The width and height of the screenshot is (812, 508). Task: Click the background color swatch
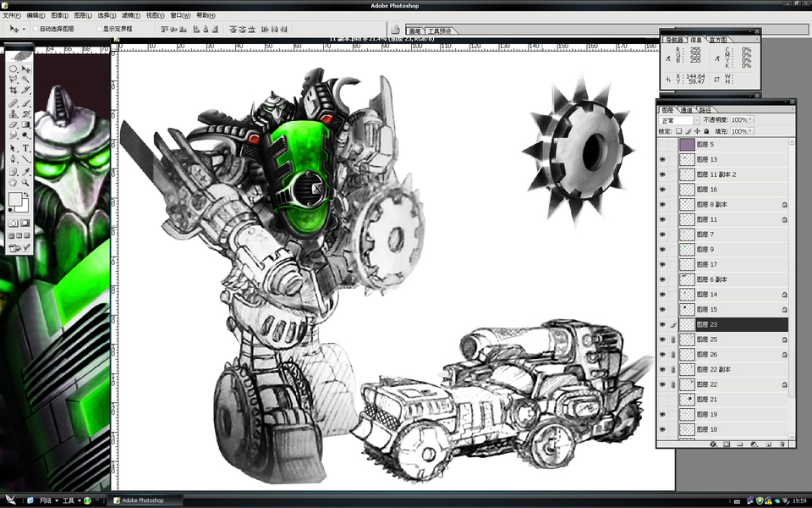[x=25, y=208]
